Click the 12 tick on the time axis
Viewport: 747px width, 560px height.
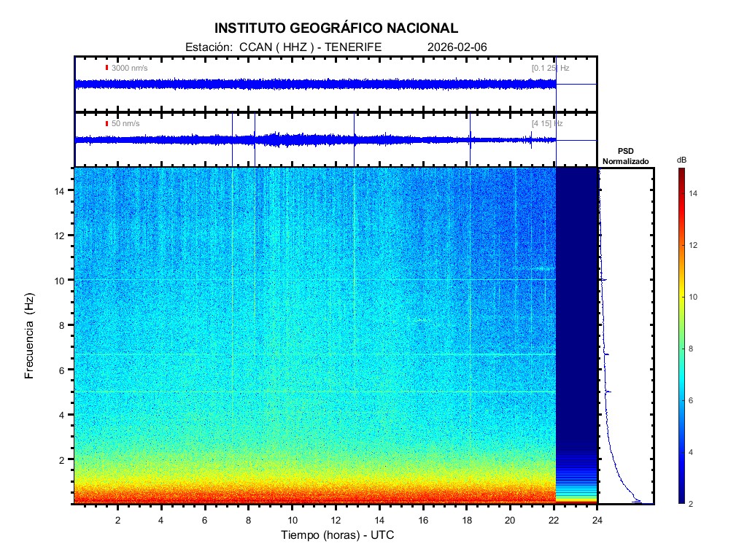336,520
